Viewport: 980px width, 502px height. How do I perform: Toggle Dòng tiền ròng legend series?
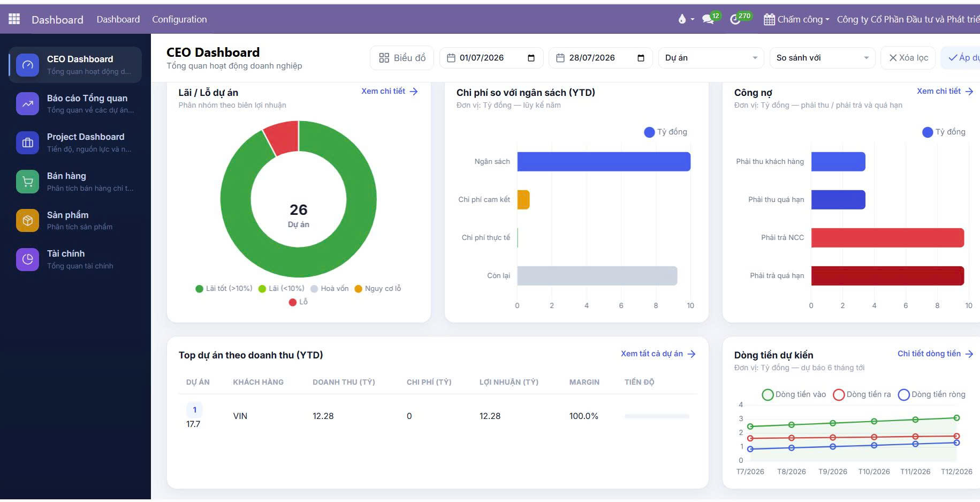point(931,394)
